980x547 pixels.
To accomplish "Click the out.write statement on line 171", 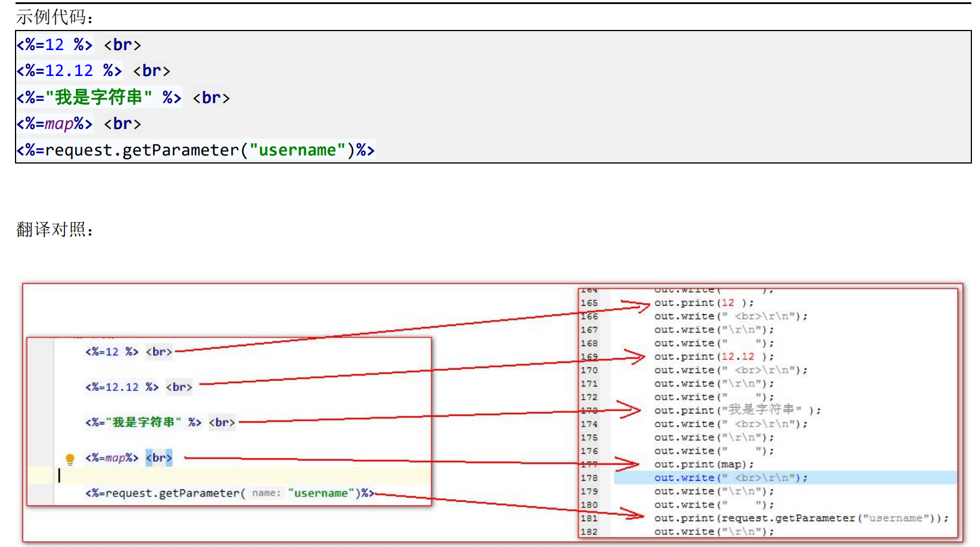I will click(714, 383).
